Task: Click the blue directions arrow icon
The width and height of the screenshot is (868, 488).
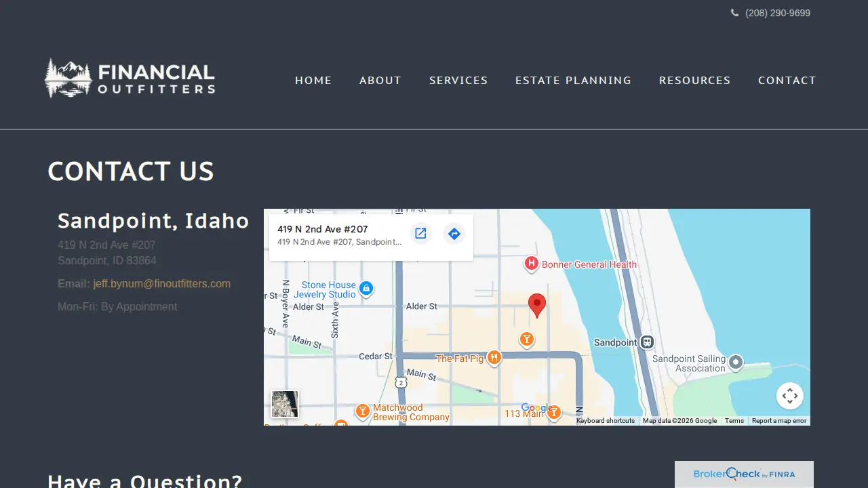Action: (x=454, y=234)
